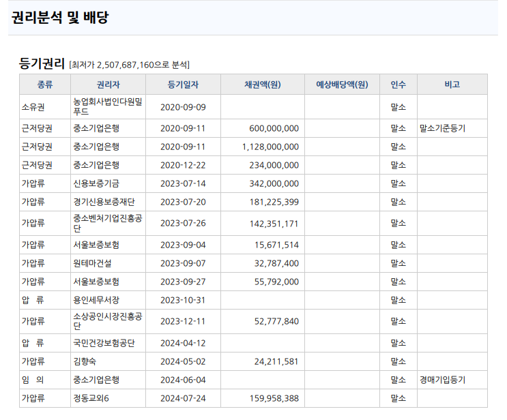507x420 pixels.
Task: Click the amount 600,000,000
Action: [x=274, y=129]
